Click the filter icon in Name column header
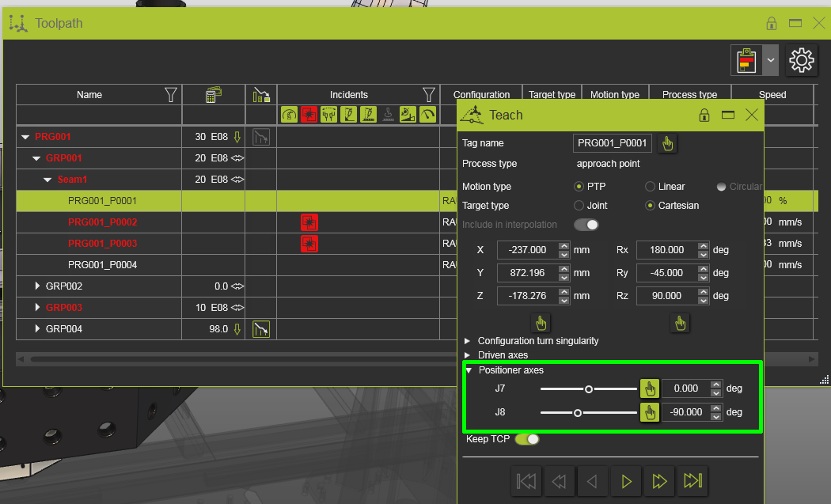The image size is (831, 504). [x=170, y=95]
